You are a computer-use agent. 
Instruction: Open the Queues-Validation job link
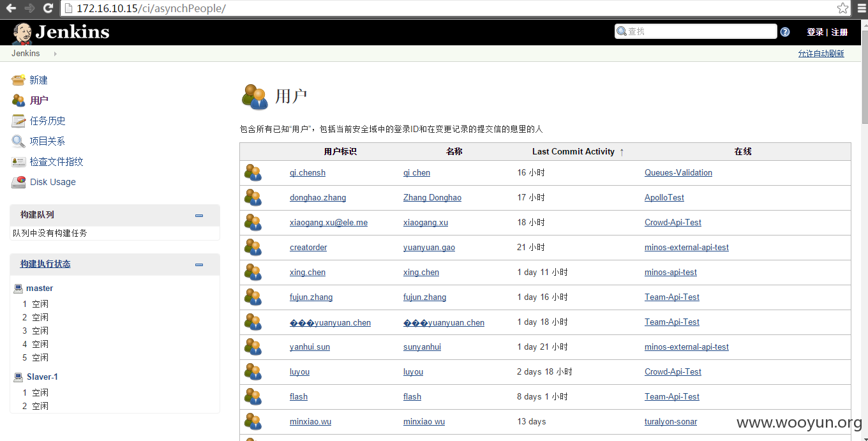click(x=678, y=173)
